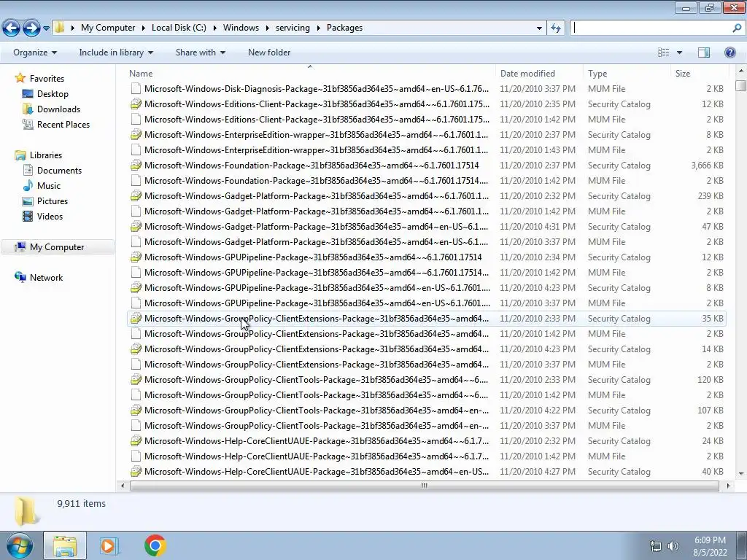This screenshot has width=747, height=560.
Task: Select the Disk-Diagnosis-Package MUM file
Action: coord(427,88)
